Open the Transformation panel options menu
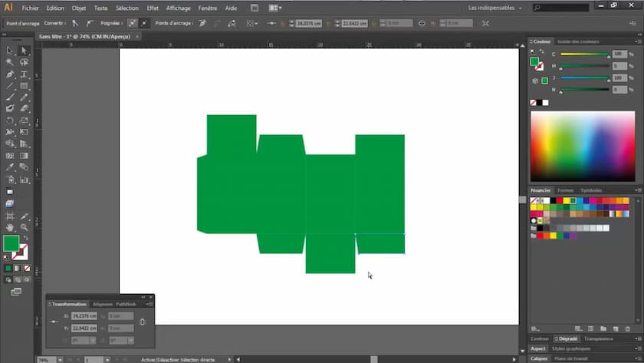This screenshot has width=644, height=363. 149,304
